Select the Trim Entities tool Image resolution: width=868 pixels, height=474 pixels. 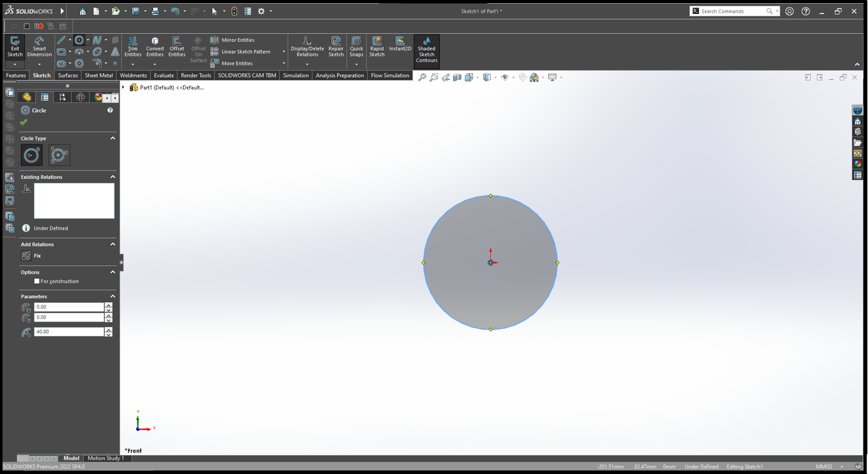click(x=132, y=46)
